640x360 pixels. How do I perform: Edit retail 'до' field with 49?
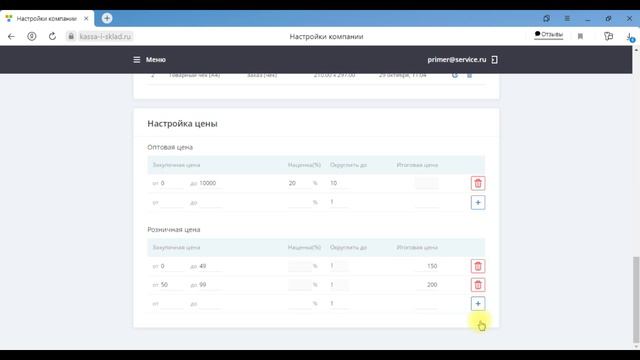pyautogui.click(x=210, y=266)
